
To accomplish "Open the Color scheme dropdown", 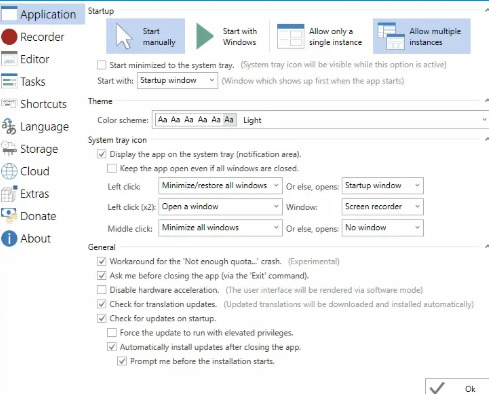I will [x=321, y=119].
